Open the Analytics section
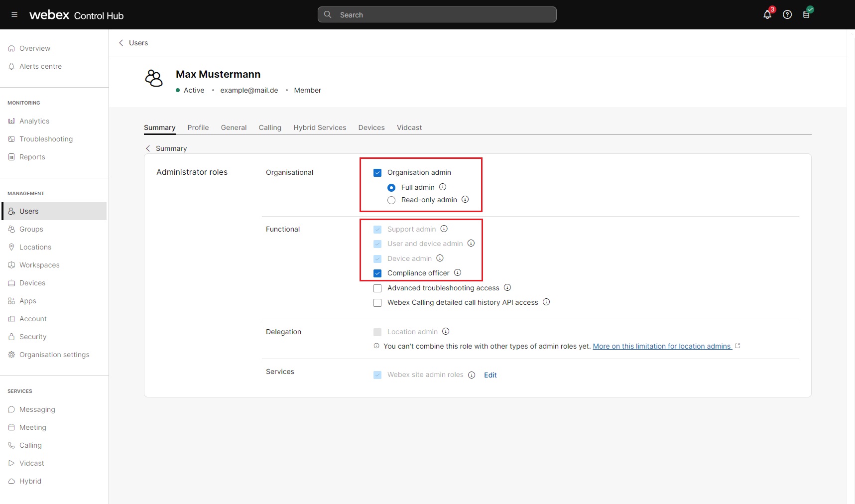 [34, 121]
